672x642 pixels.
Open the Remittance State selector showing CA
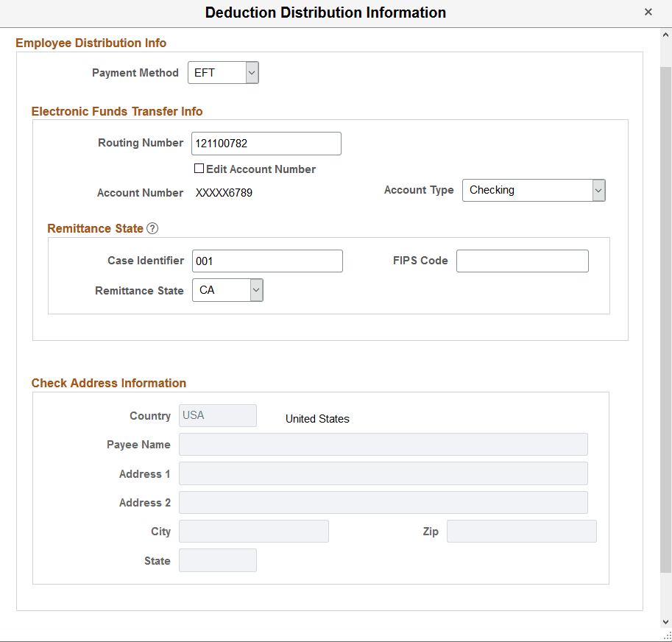pyautogui.click(x=255, y=289)
